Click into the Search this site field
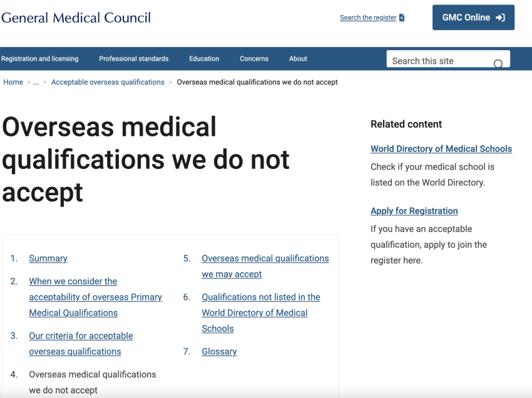This screenshot has height=398, width=532. 448,59
